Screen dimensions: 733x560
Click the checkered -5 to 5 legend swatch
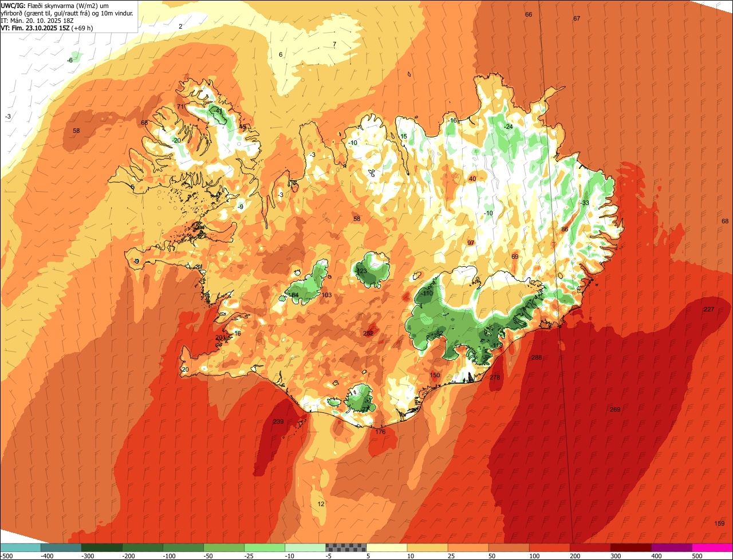(345, 548)
